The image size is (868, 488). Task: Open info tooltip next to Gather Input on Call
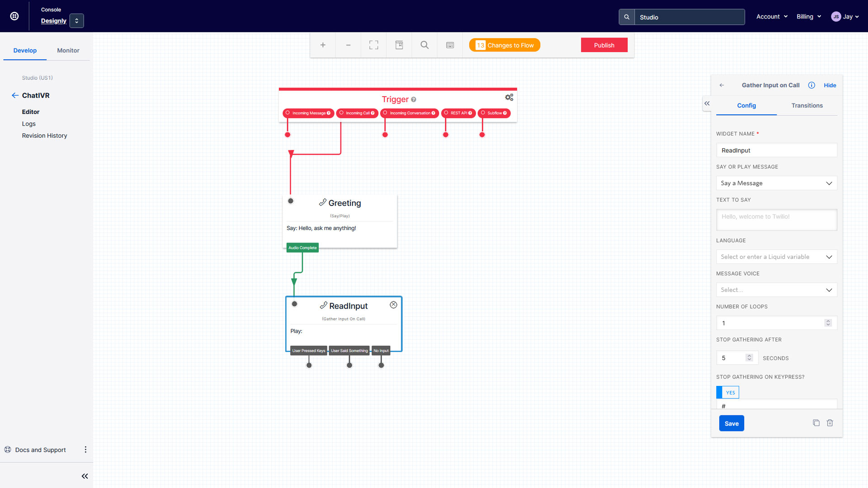click(811, 85)
